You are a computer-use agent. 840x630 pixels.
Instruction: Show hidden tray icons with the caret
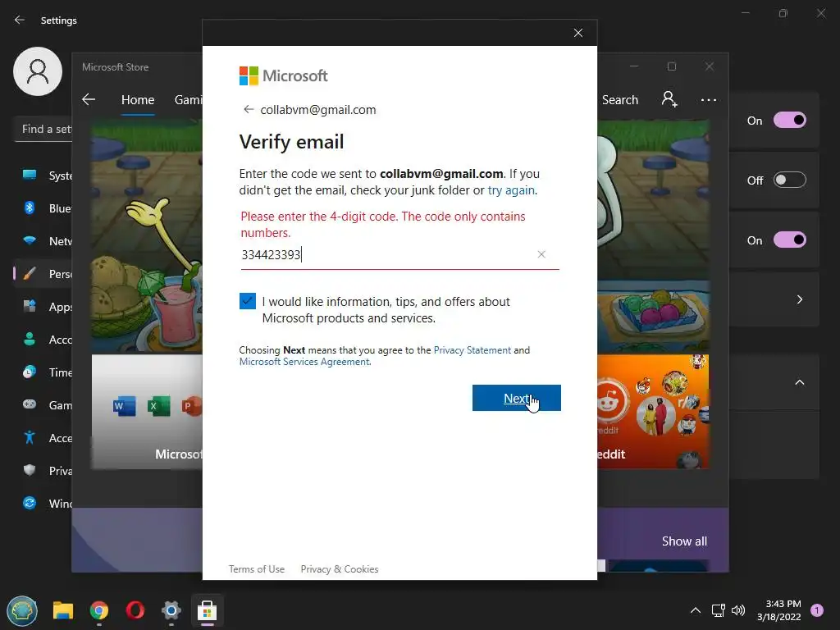coord(696,610)
